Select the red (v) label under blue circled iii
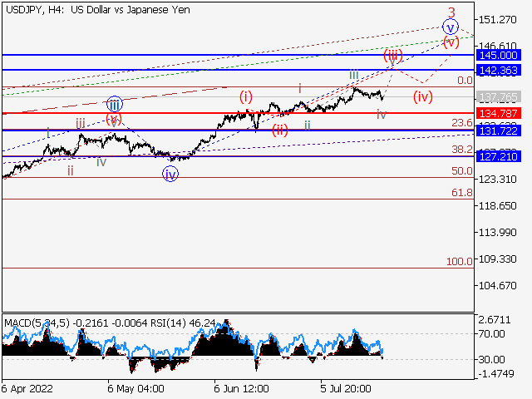This screenshot has width=532, height=399. coord(114,120)
